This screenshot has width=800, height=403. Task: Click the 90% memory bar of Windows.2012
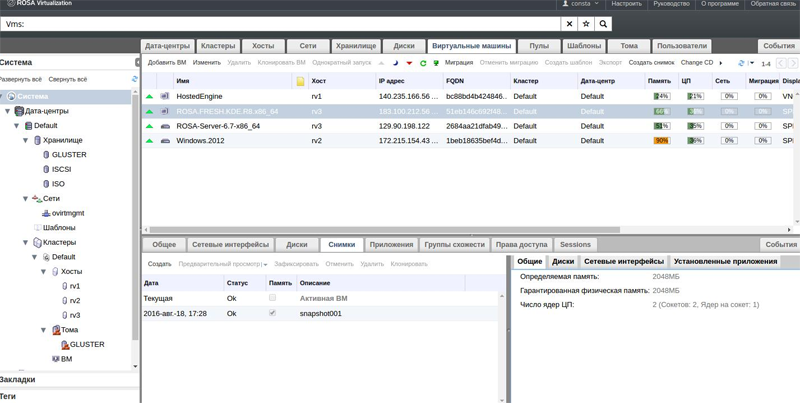click(662, 141)
